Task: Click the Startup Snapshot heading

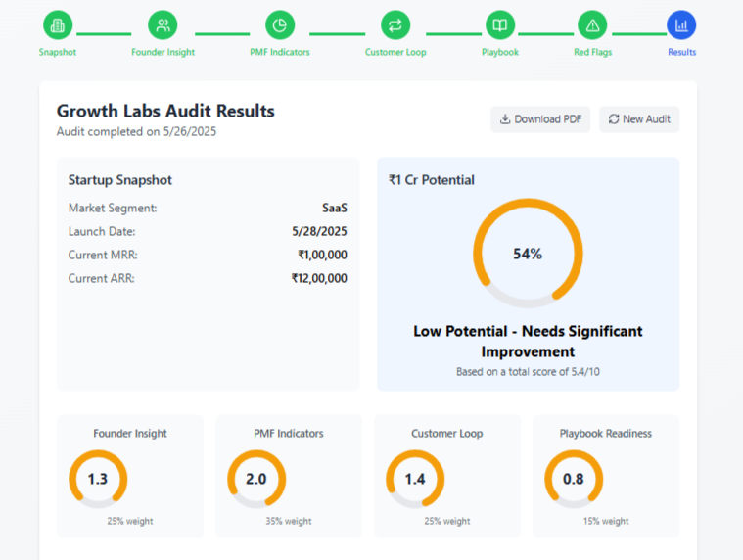Action: coord(119,180)
